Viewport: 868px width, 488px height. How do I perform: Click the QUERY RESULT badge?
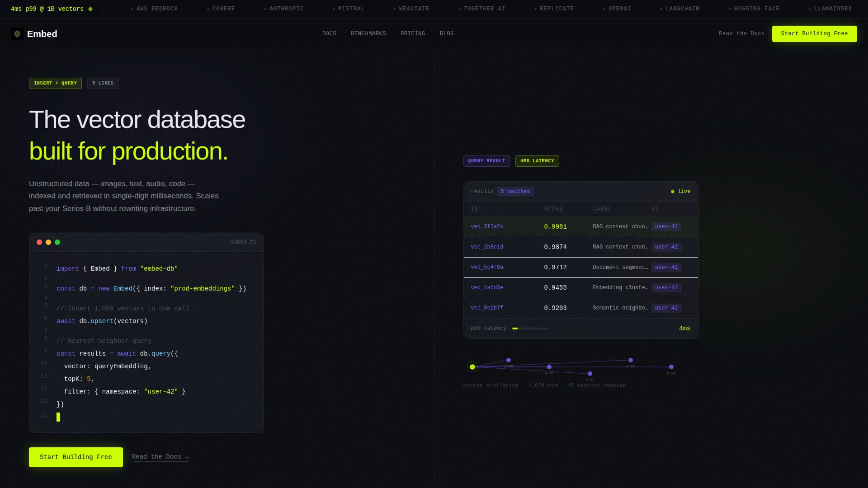[486, 161]
